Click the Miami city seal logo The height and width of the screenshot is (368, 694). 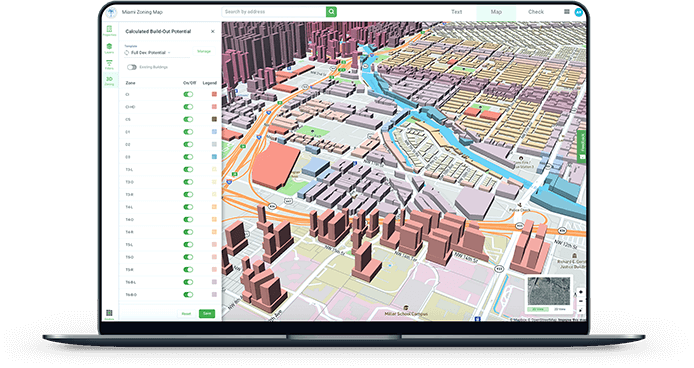tap(111, 12)
